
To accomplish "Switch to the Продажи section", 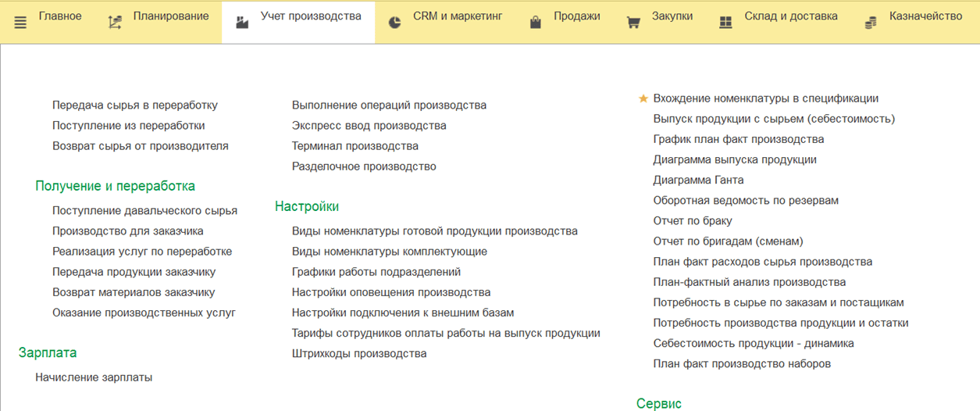I will (576, 16).
